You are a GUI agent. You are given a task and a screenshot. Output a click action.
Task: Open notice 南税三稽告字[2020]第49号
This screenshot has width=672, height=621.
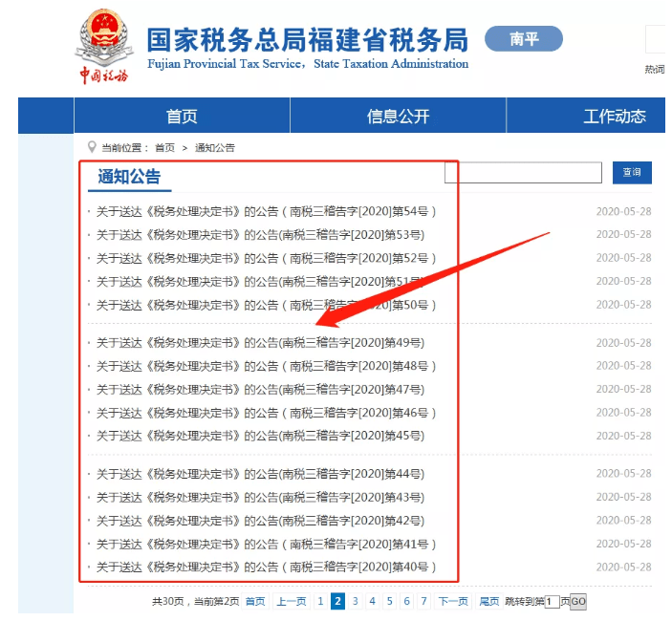coord(261,343)
